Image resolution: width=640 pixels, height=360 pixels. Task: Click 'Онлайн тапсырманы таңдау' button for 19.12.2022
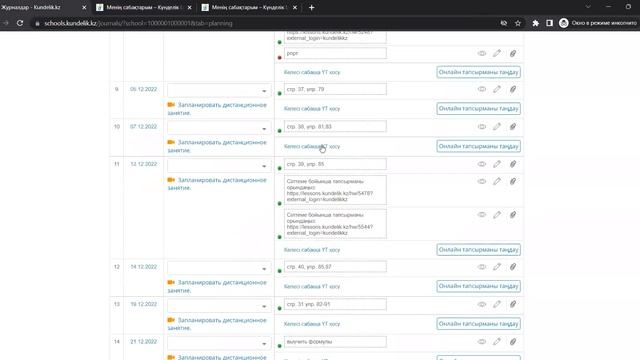click(478, 324)
